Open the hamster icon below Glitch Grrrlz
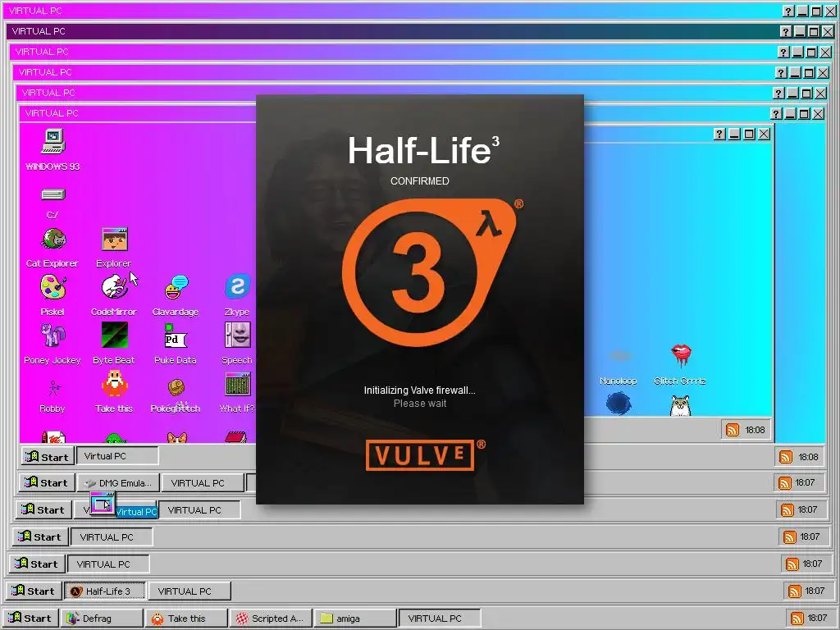Screen dimensions: 840x630 (x=680, y=405)
